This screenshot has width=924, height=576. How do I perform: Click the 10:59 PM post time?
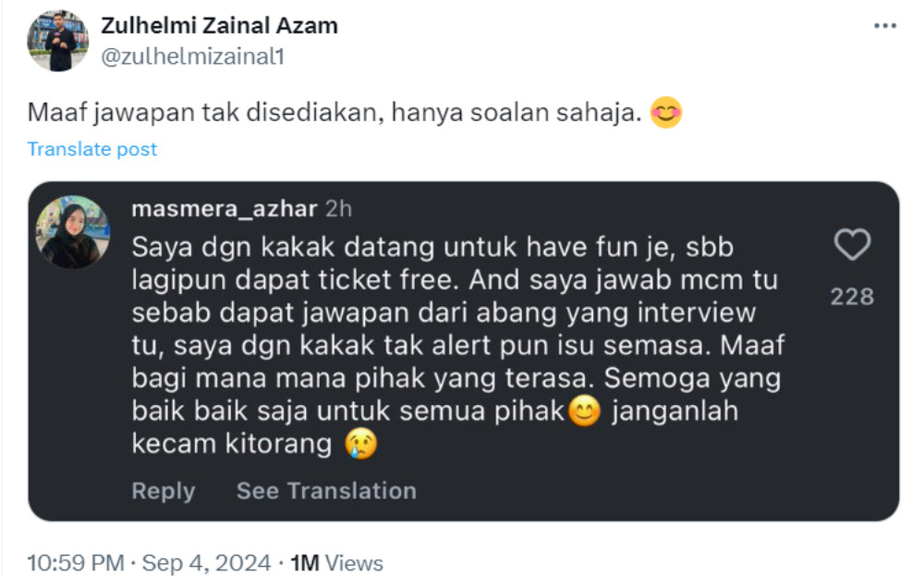[x=76, y=563]
